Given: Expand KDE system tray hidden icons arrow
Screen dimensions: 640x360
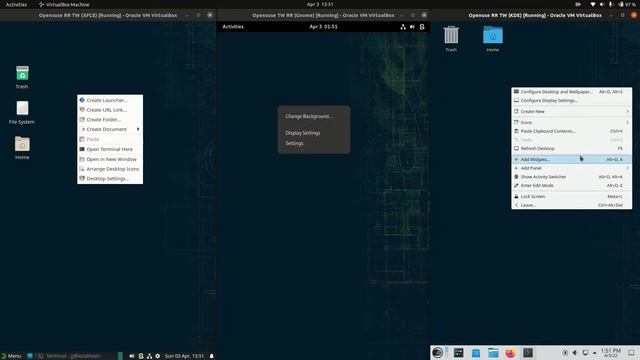Looking at the screenshot, I should coord(594,353).
